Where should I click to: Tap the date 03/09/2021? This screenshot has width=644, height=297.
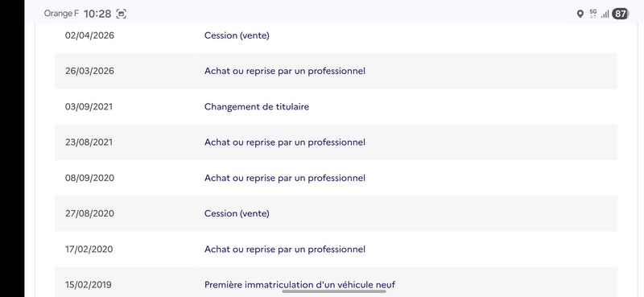[x=89, y=107]
